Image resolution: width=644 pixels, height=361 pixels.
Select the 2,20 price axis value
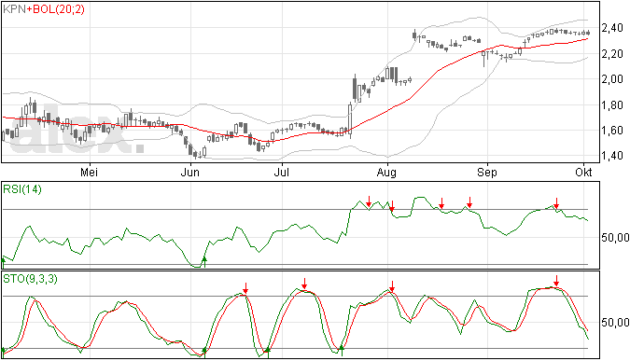point(612,54)
